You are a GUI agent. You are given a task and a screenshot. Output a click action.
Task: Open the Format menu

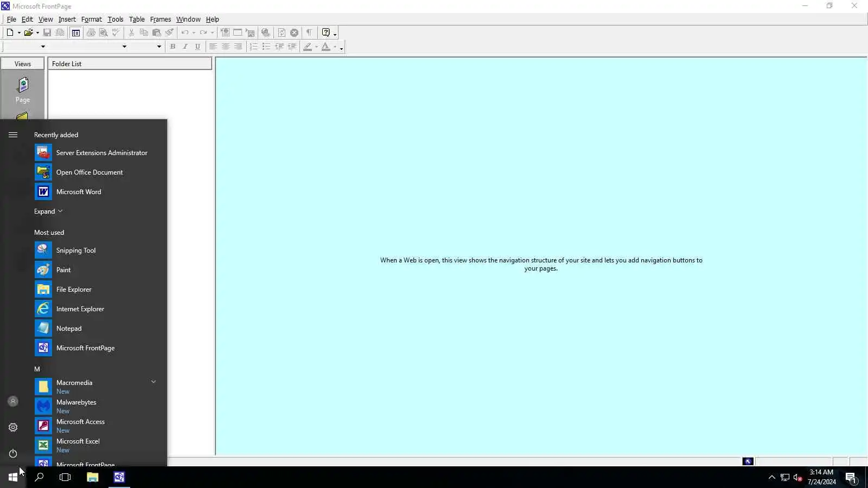tap(91, 19)
